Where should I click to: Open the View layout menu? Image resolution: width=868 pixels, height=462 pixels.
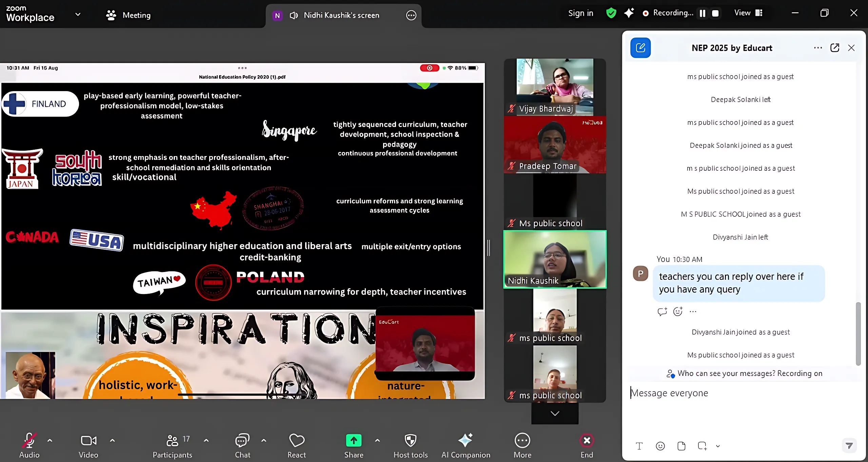(749, 13)
